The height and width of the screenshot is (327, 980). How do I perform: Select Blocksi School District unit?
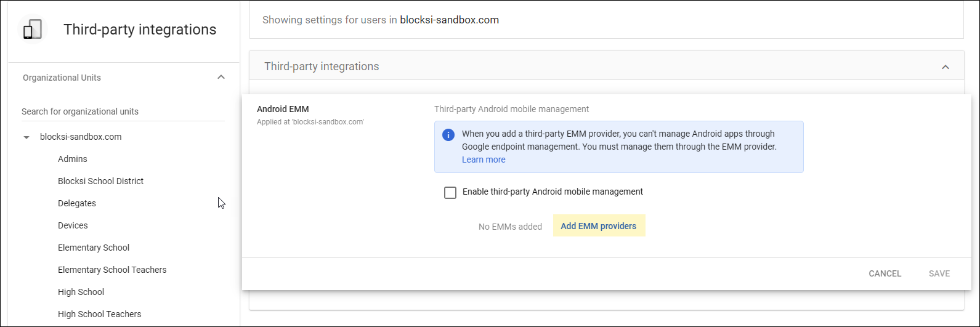coord(100,181)
